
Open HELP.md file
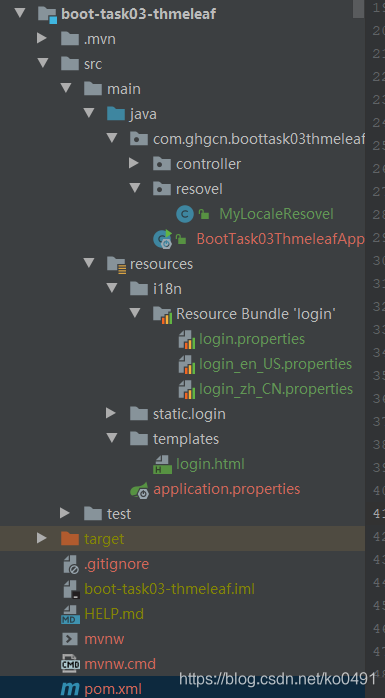(x=114, y=614)
